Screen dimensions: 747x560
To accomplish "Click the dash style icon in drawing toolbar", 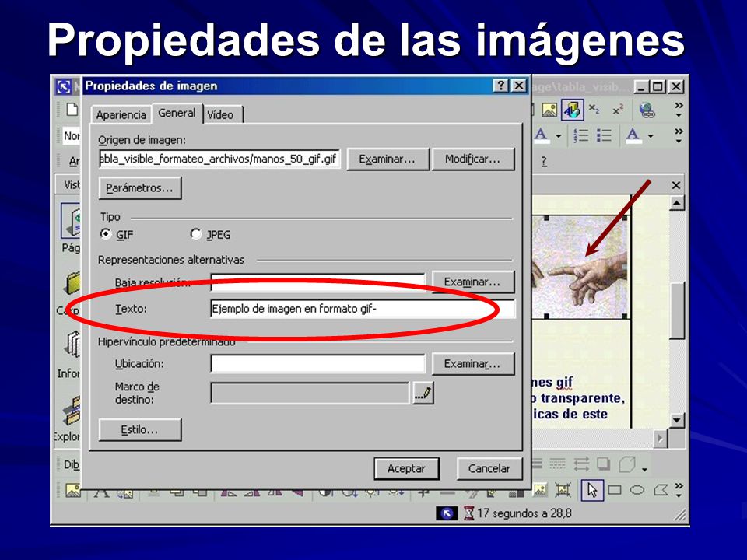I will 557,464.
